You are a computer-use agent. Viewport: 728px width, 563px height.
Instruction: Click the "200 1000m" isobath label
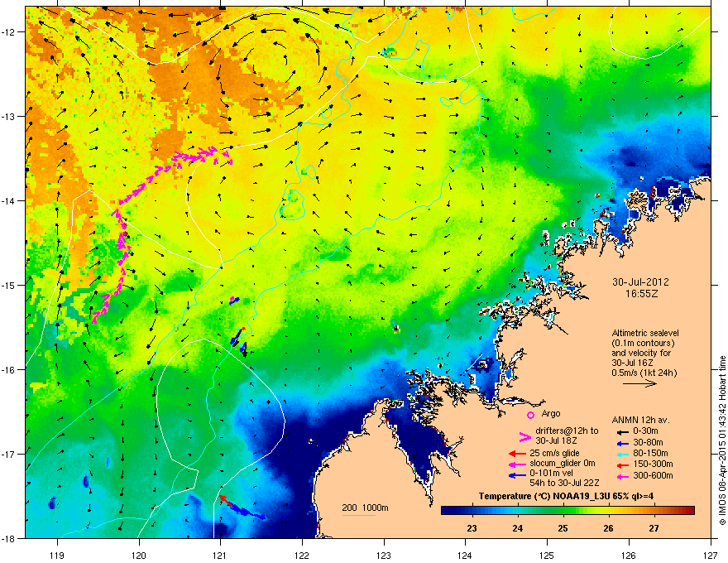coord(365,508)
